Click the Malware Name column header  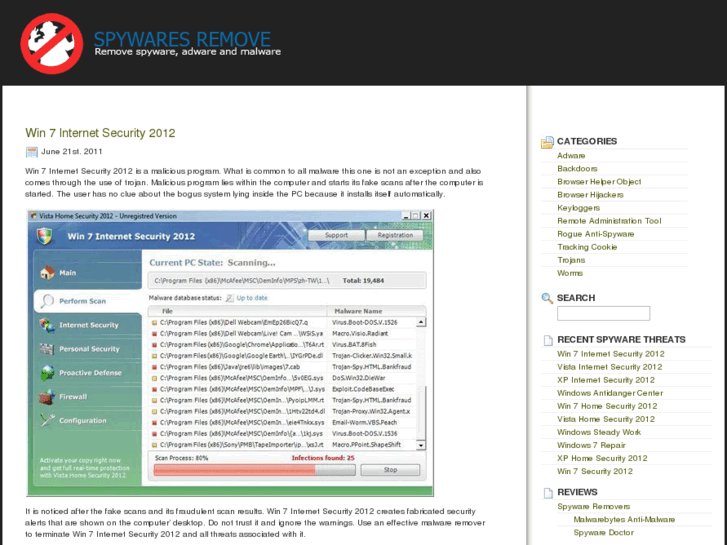pos(358,311)
